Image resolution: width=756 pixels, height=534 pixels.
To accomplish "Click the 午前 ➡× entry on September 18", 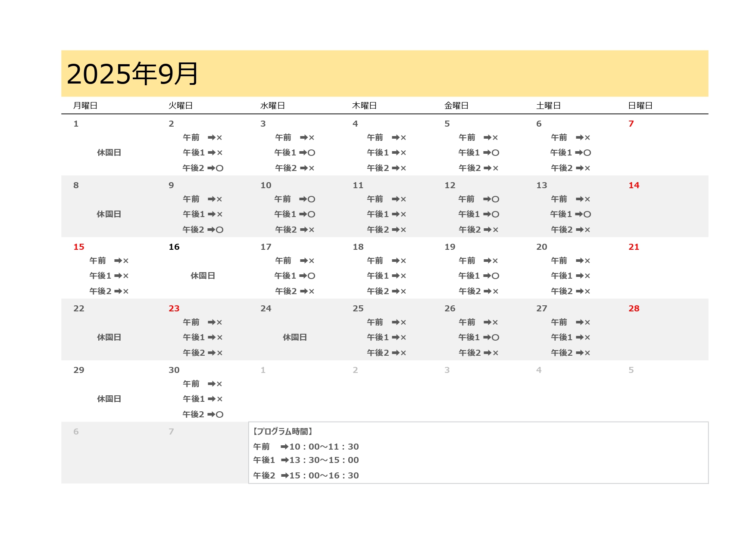I will 387,261.
